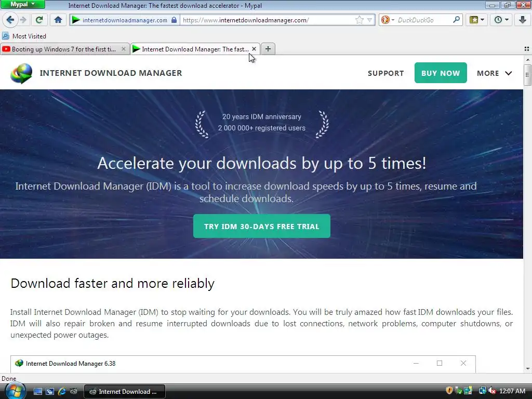Open the SUPPORT page link
The height and width of the screenshot is (399, 532).
pos(386,73)
